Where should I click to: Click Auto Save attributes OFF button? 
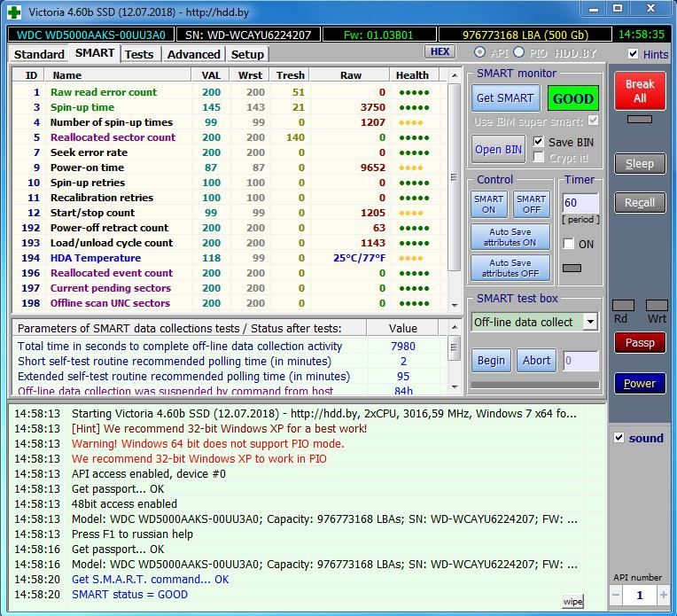(510, 268)
